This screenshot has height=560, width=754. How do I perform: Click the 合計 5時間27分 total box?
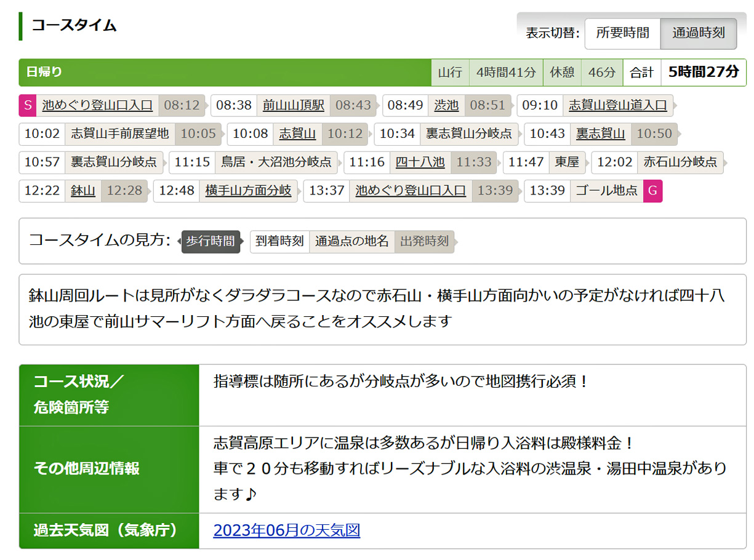[684, 72]
